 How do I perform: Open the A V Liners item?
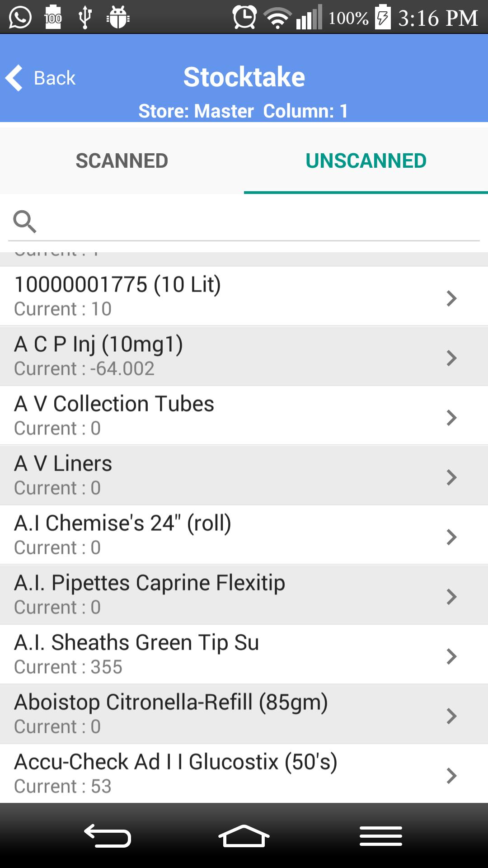pyautogui.click(x=226, y=476)
